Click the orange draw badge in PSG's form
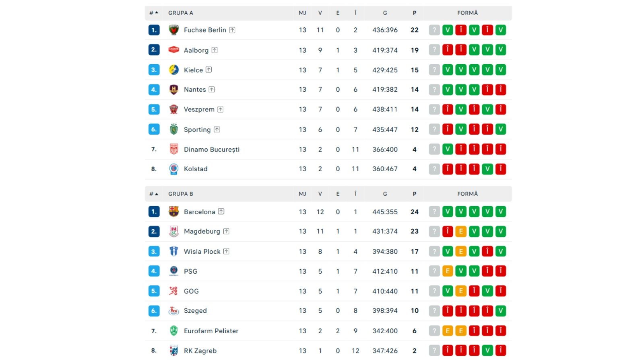 pyautogui.click(x=447, y=271)
